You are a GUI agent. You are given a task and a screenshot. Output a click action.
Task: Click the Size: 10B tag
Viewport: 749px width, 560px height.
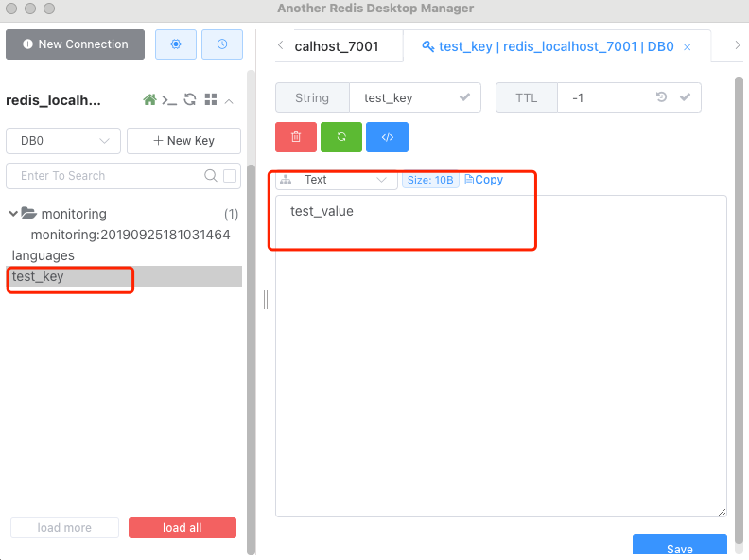click(430, 180)
